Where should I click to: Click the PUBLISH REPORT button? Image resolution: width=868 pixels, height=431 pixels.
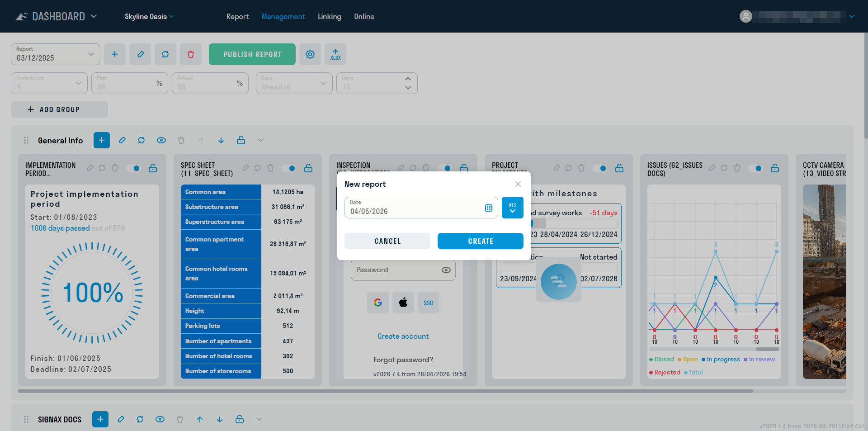pyautogui.click(x=252, y=54)
